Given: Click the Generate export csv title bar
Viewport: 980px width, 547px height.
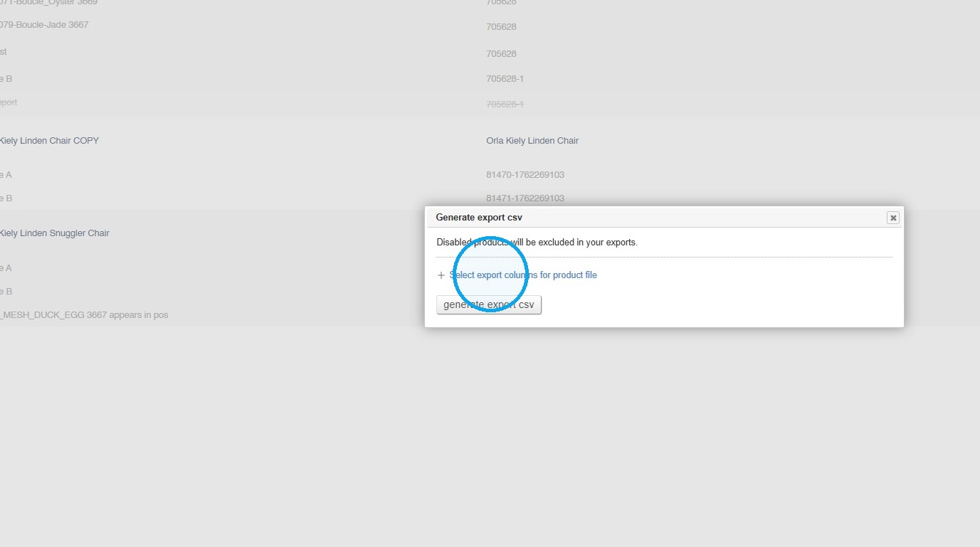Looking at the screenshot, I should (664, 218).
